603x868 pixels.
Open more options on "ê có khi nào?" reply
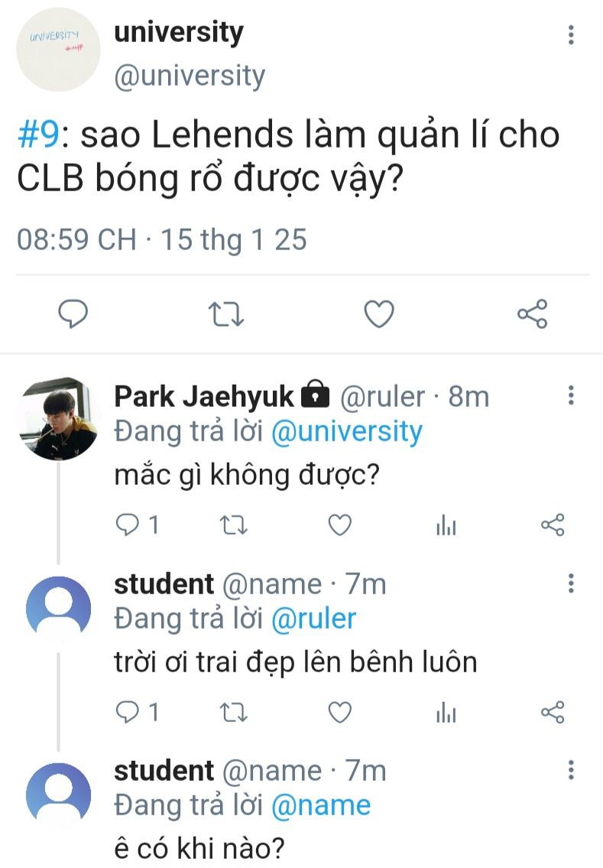click(571, 771)
